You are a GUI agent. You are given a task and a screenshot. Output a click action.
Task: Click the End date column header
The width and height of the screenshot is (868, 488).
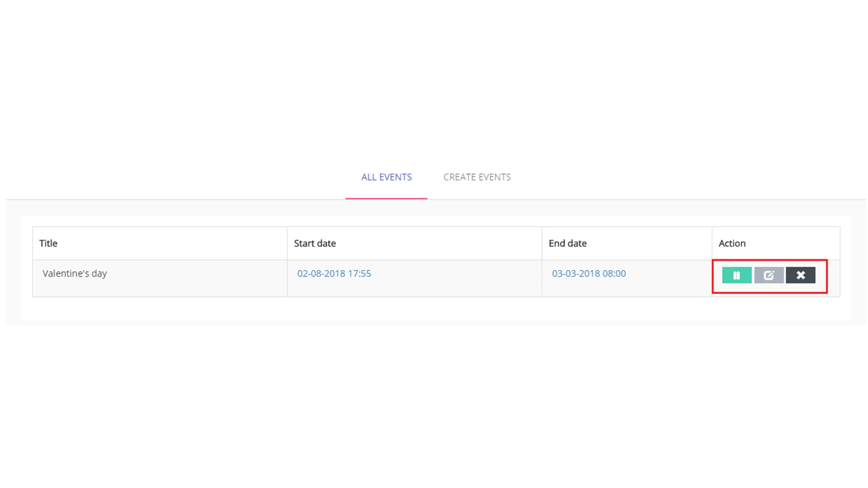click(x=567, y=243)
